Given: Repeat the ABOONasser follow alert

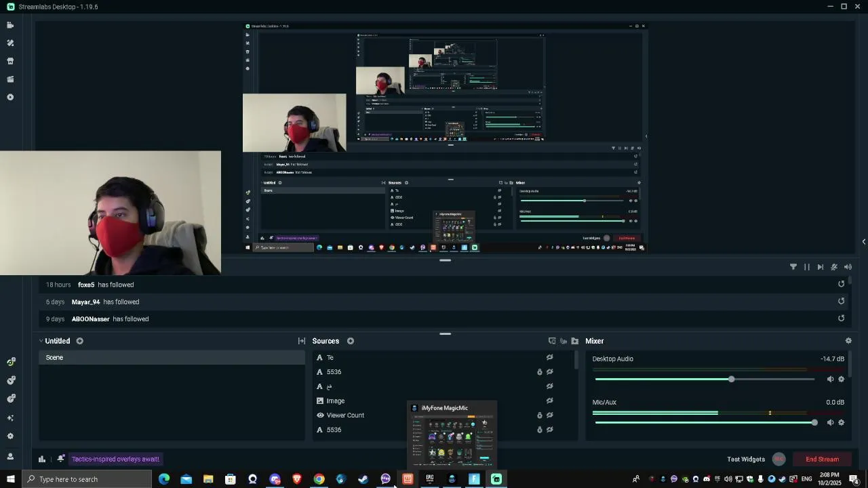Looking at the screenshot, I should (x=842, y=318).
